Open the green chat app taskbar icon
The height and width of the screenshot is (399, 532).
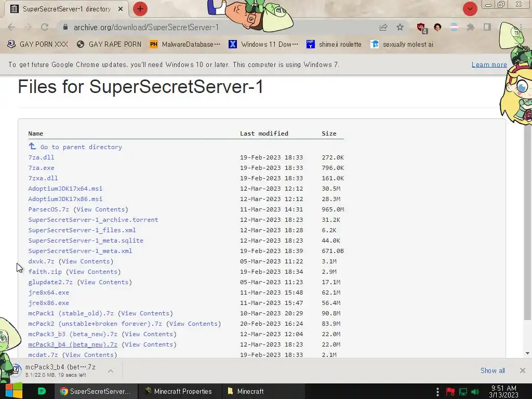tap(42, 391)
